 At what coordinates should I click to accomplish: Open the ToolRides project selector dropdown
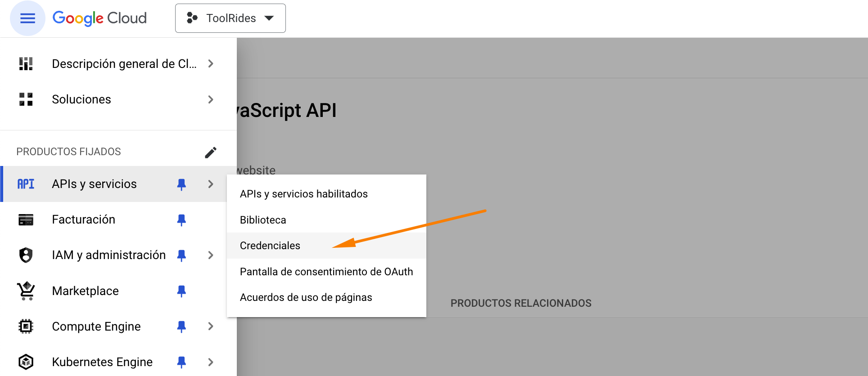[231, 18]
